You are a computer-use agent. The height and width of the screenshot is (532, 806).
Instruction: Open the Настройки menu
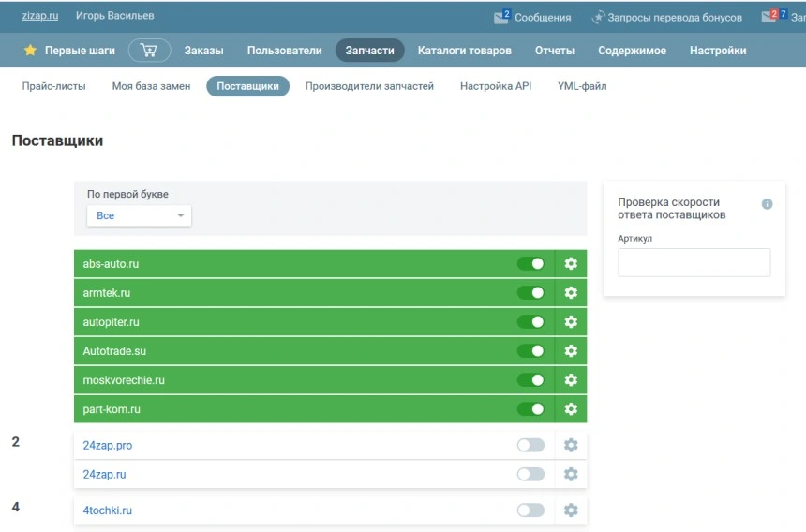point(718,51)
